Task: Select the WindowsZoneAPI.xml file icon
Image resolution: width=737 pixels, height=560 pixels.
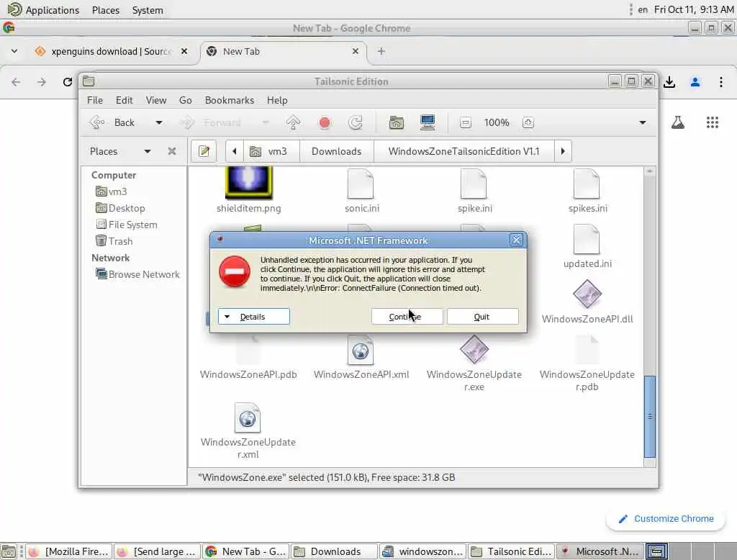Action: tap(361, 351)
